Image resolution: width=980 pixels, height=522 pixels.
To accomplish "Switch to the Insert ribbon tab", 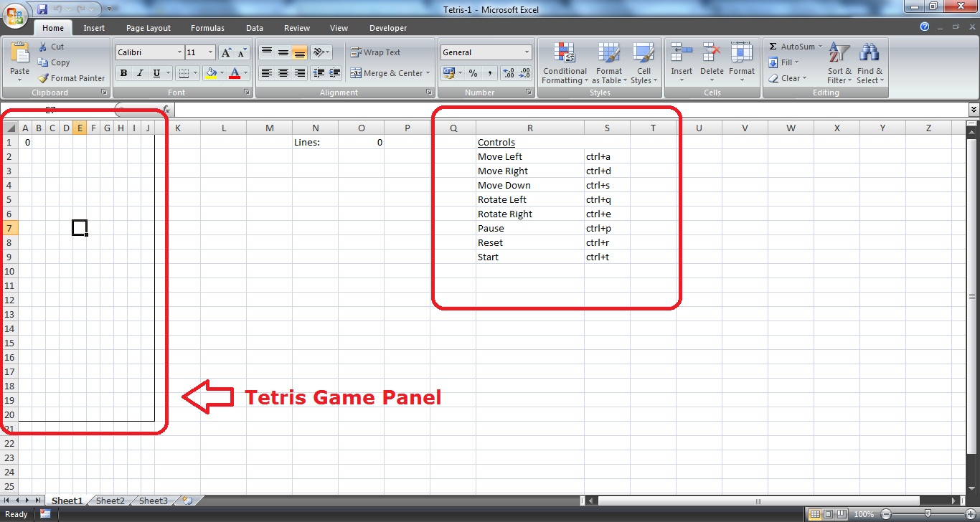I will [94, 28].
